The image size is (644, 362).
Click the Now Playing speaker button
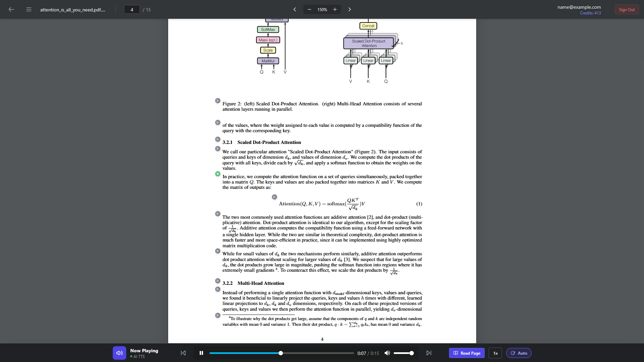point(119,353)
